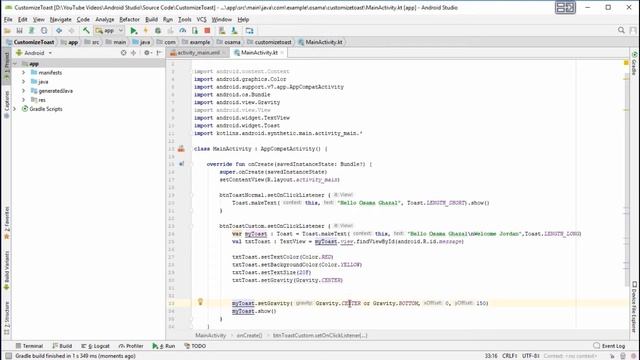Click the UTF-8 encoding status
The height and width of the screenshot is (360, 640).
[x=531, y=356]
